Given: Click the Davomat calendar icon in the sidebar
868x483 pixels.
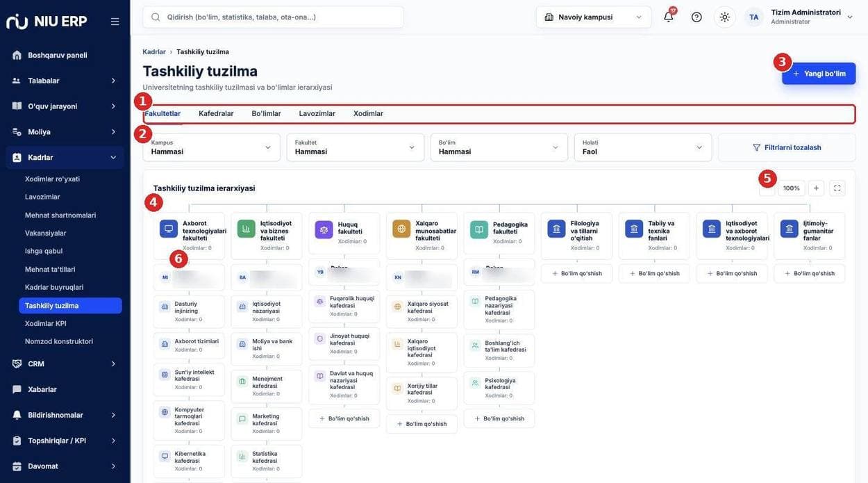Looking at the screenshot, I should coord(17,466).
